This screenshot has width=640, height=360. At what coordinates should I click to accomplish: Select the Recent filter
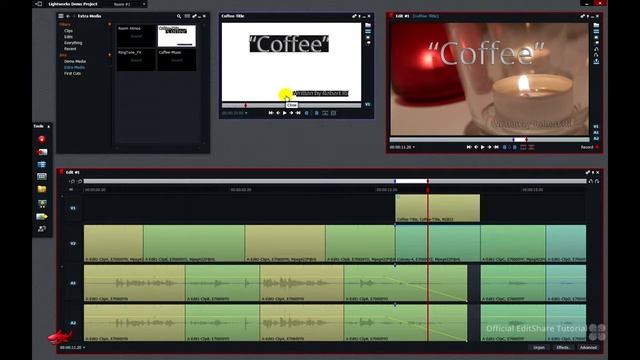point(70,49)
